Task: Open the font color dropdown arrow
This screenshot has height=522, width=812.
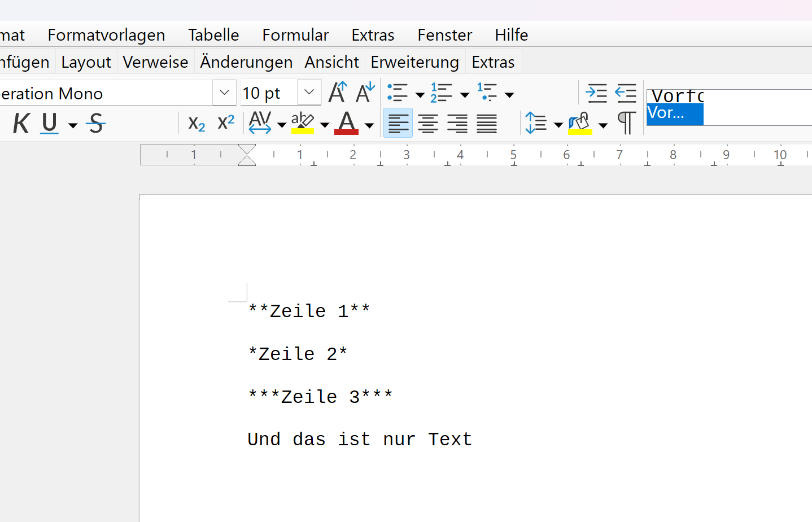Action: 369,125
